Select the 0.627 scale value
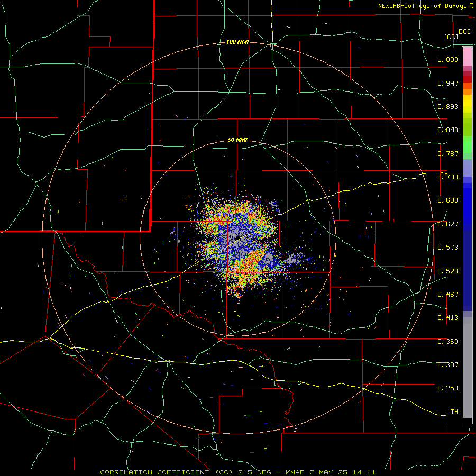The width and height of the screenshot is (476, 476). tap(448, 224)
